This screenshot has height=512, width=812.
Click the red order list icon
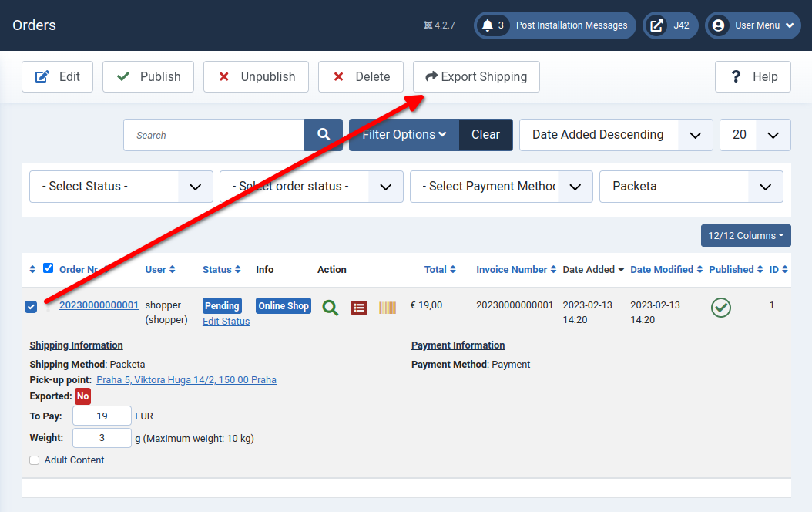coord(359,308)
